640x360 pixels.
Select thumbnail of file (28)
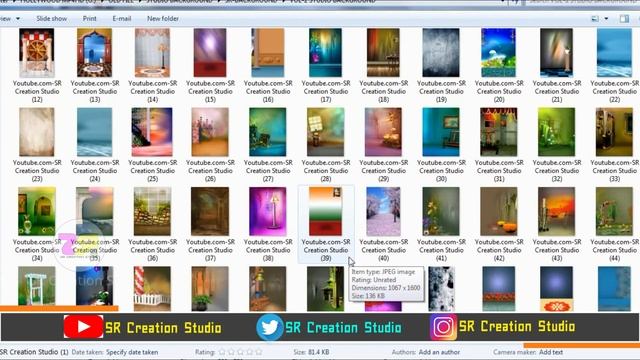tap(325, 132)
